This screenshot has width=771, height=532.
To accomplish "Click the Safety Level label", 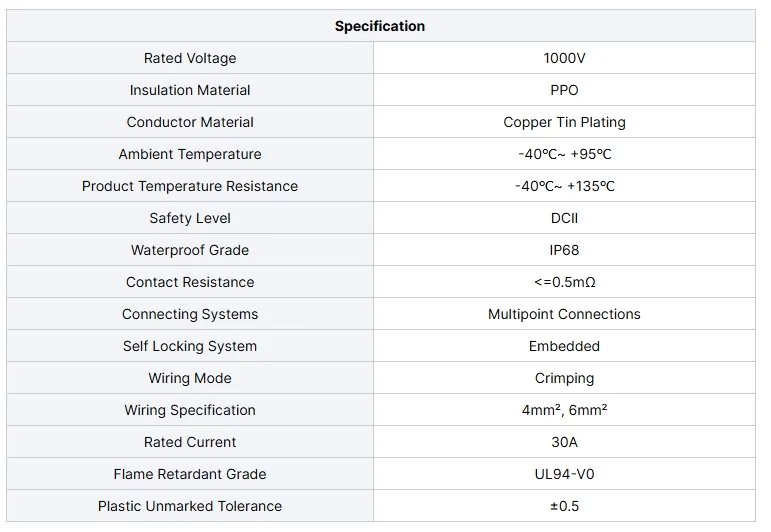I will tap(190, 218).
